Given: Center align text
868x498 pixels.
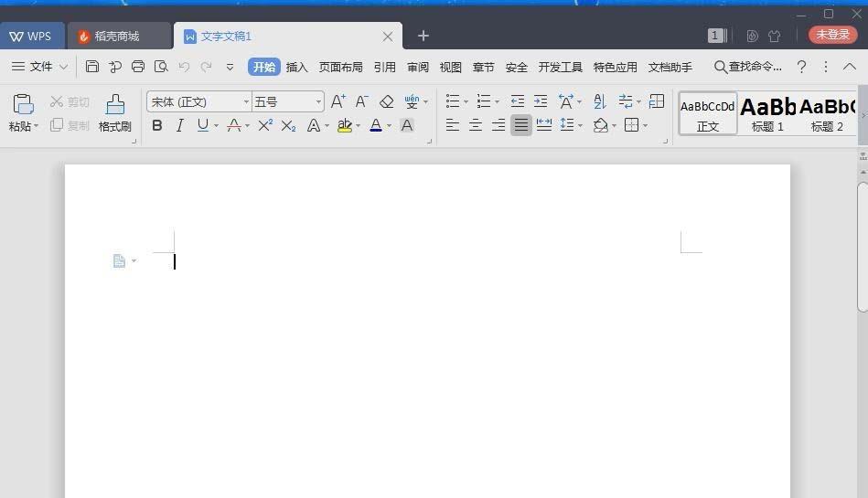Looking at the screenshot, I should (x=476, y=125).
